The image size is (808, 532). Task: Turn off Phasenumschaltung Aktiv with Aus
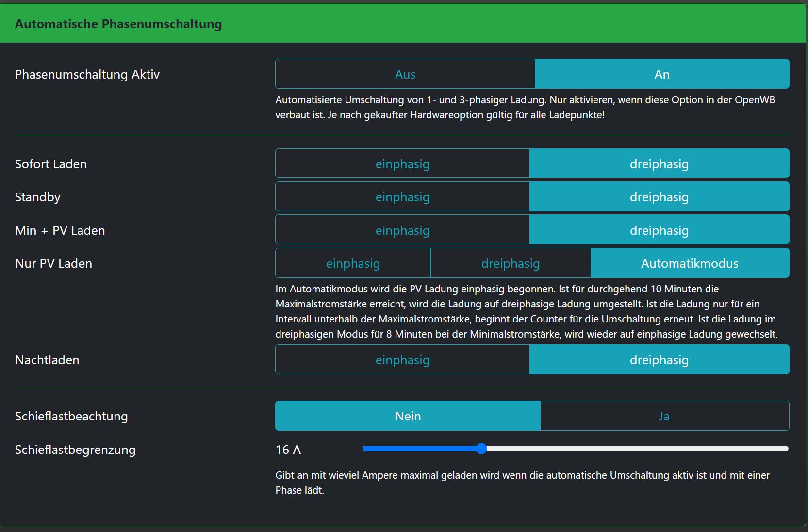405,74
